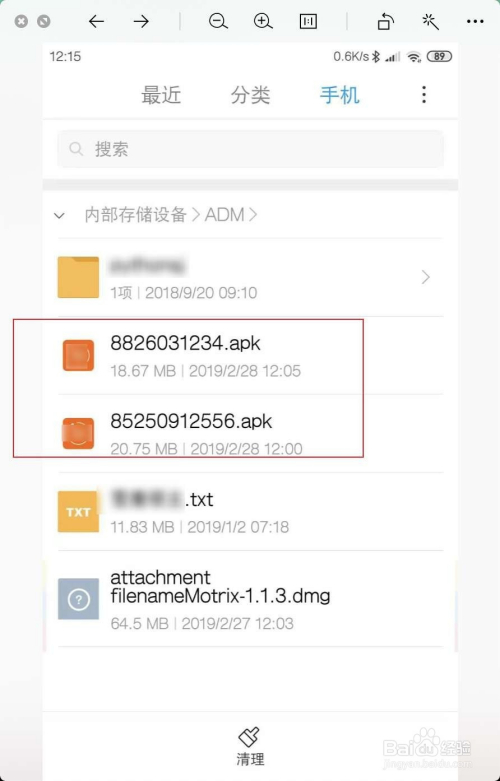Screen dimensions: 500x781
Task: Show image at actual size 1:1
Action: (x=308, y=21)
